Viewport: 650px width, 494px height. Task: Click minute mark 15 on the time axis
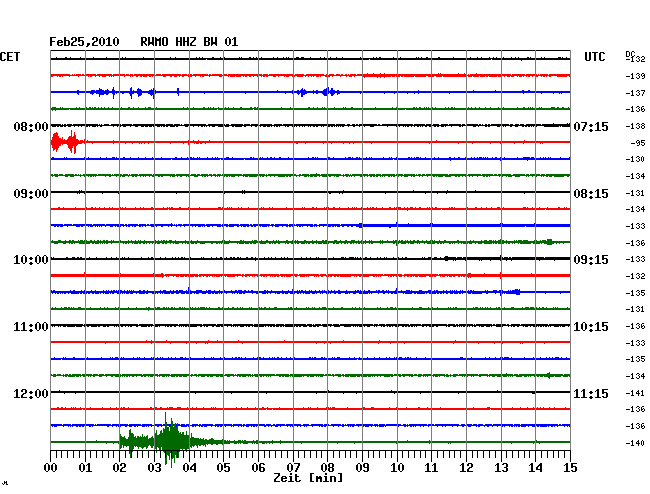click(570, 468)
